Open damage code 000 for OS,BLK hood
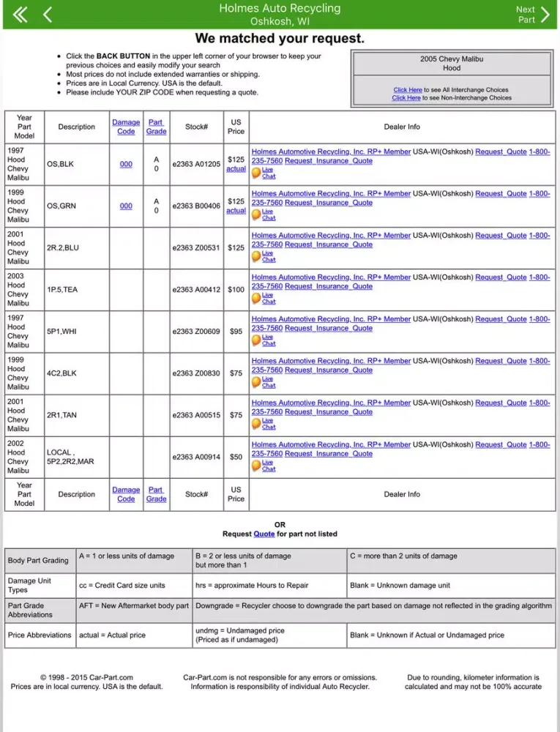The width and height of the screenshot is (560, 732). click(126, 164)
